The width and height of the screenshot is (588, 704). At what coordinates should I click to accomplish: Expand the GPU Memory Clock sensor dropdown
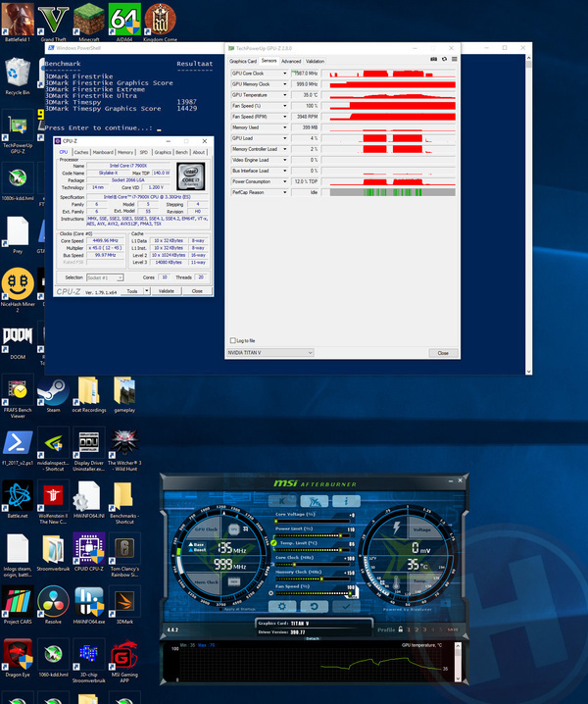(284, 84)
